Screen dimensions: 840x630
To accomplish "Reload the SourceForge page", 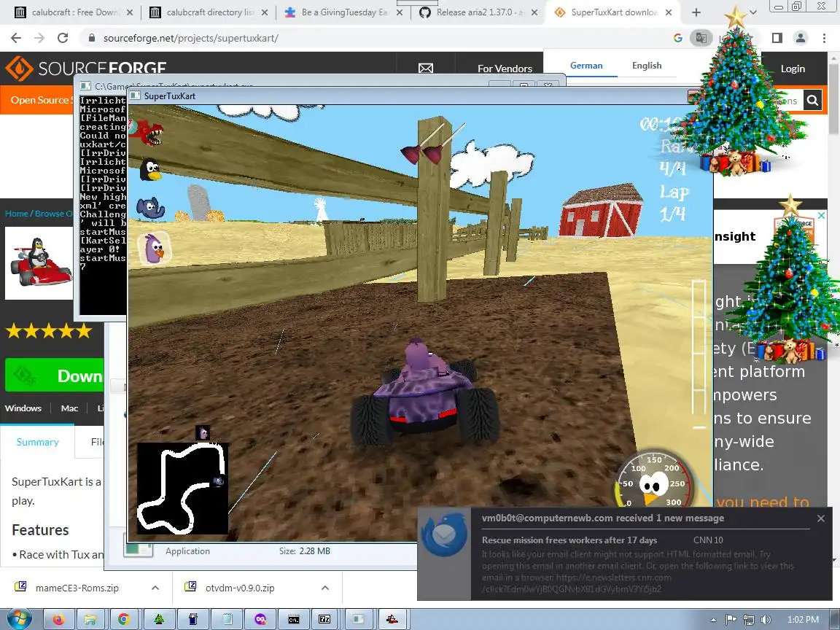I will [x=63, y=38].
